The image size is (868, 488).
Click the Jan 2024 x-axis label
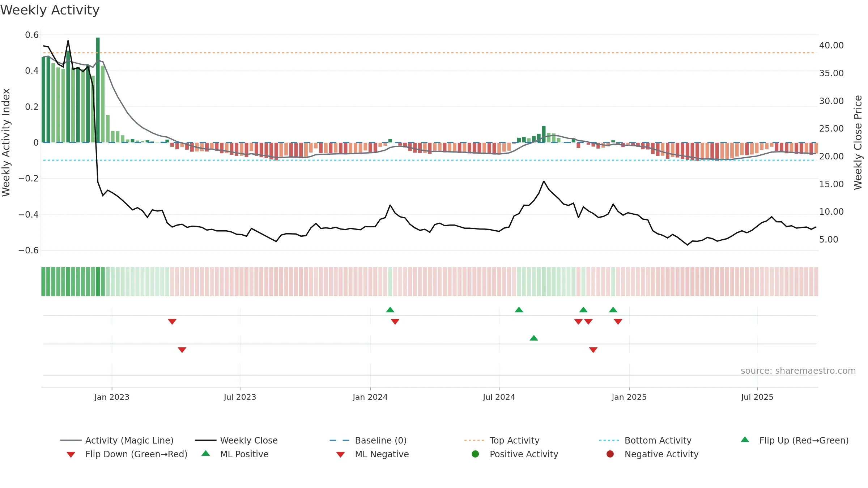pos(370,397)
